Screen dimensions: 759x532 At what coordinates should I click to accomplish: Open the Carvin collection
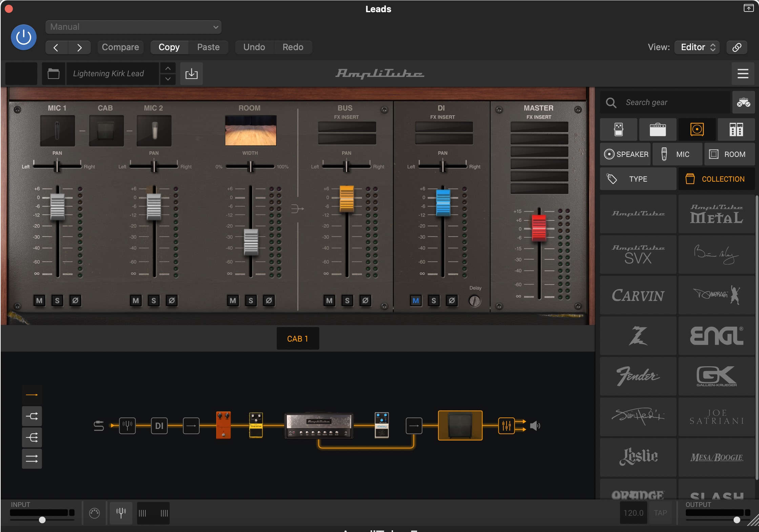tap(638, 295)
